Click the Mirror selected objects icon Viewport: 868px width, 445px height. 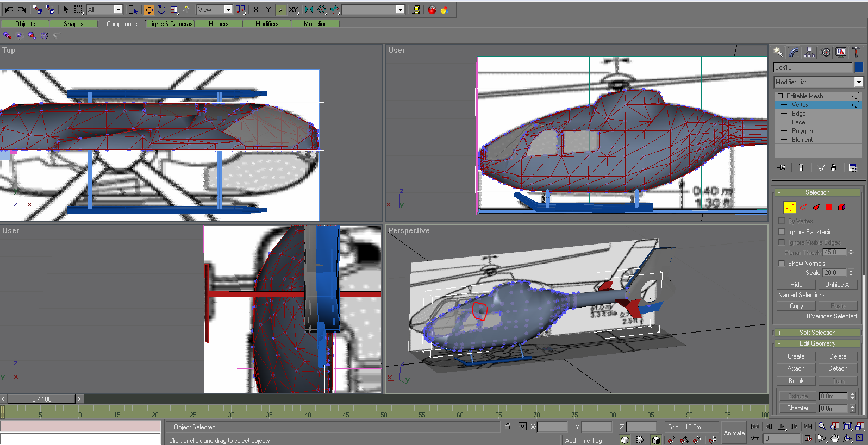click(309, 10)
